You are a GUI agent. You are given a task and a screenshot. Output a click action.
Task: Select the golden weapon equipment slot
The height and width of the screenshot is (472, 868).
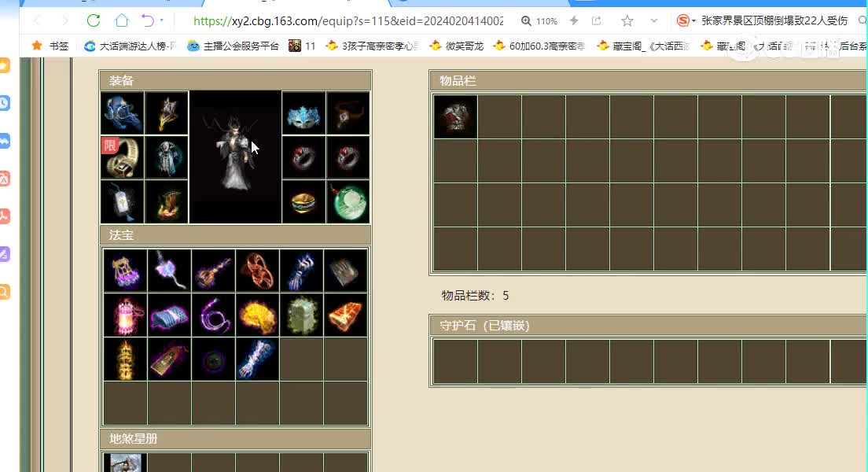167,113
